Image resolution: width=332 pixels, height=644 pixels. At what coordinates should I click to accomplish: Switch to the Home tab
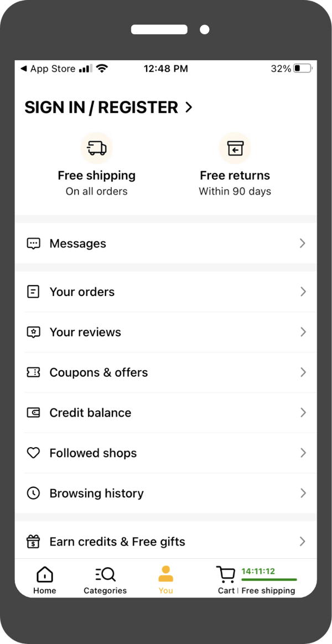(44, 579)
